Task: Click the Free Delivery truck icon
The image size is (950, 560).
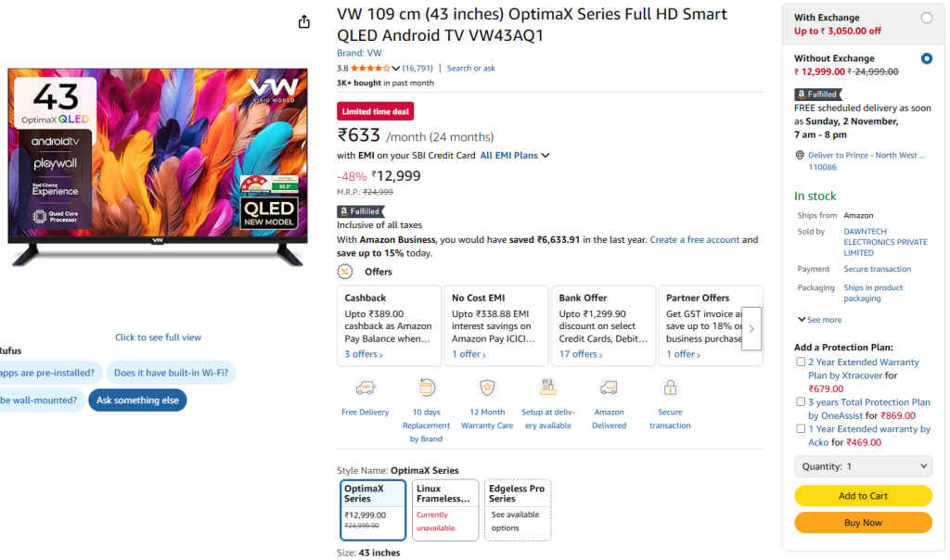Action: [365, 388]
